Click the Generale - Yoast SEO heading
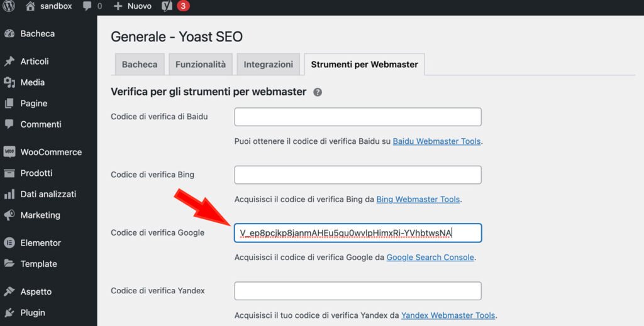Viewport: 644px width, 326px height. (x=177, y=36)
